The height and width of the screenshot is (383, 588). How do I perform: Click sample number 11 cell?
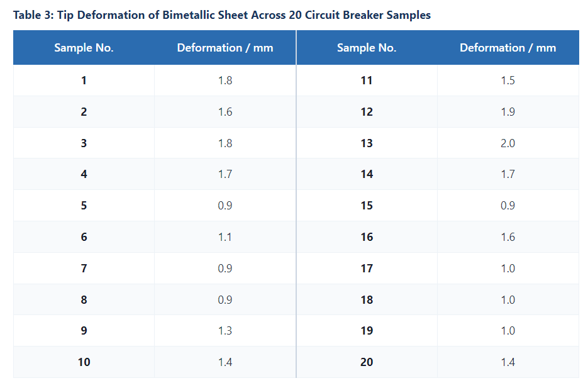367,80
